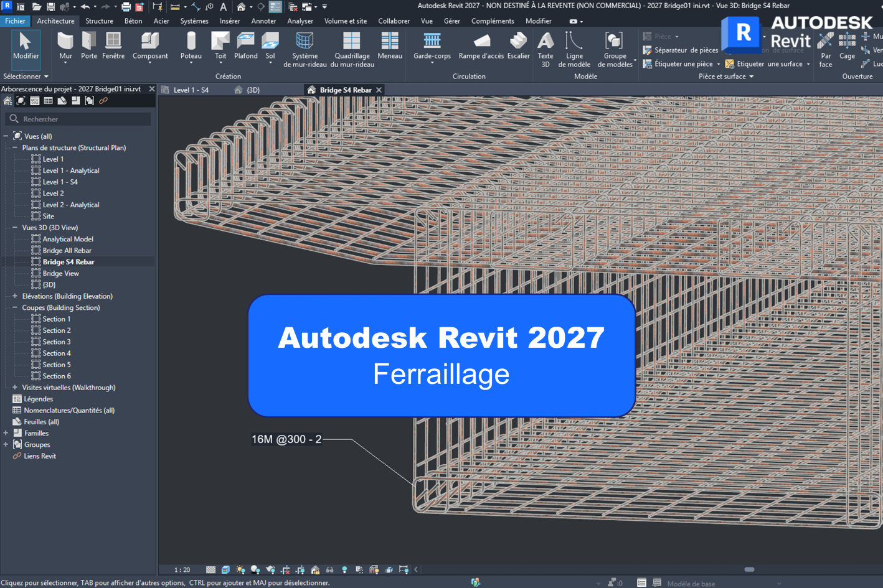
Task: Select the Mur wall tool
Action: coord(65,47)
